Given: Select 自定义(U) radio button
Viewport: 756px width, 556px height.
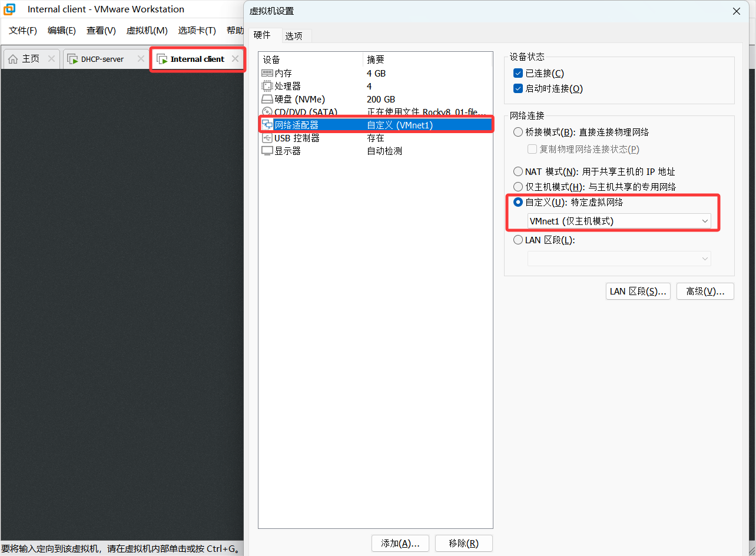Looking at the screenshot, I should [518, 203].
